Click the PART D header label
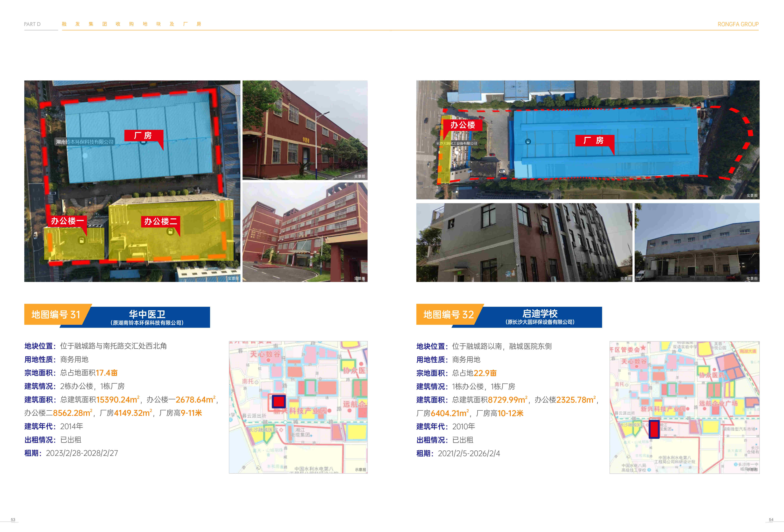The image size is (784, 532). pyautogui.click(x=32, y=24)
